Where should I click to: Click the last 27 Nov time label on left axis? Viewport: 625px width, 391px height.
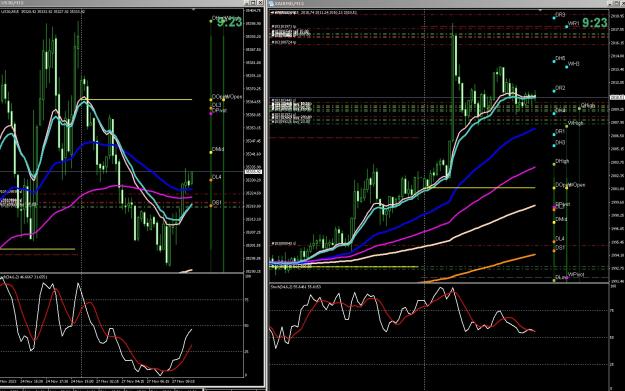point(184,382)
